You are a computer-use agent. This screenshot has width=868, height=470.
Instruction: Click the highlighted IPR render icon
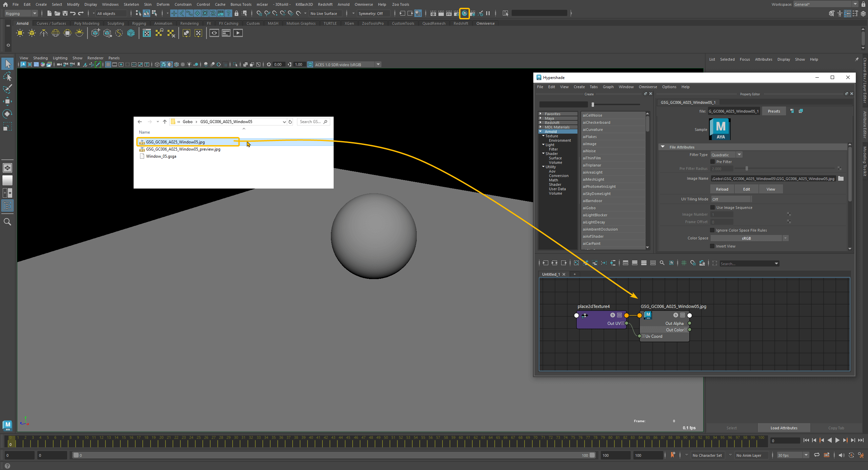pyautogui.click(x=465, y=13)
